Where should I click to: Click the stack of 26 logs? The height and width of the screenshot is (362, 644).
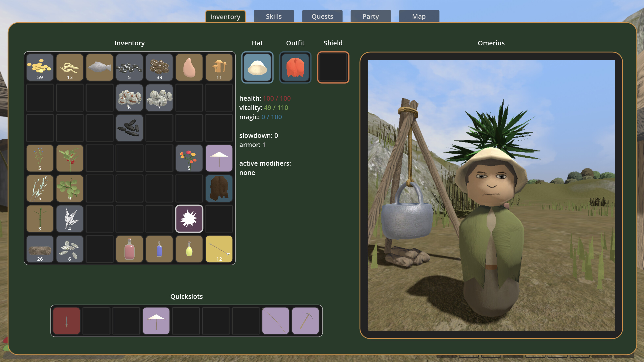pos(40,249)
